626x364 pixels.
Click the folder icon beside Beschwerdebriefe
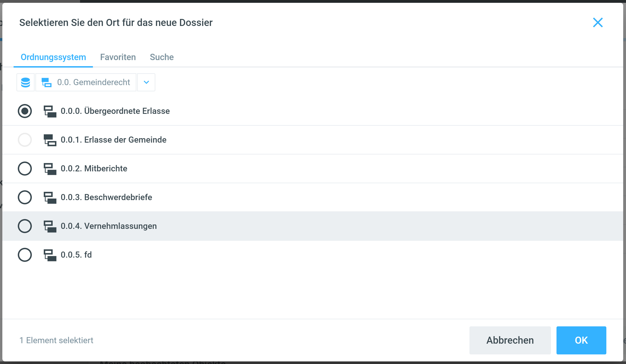50,198
